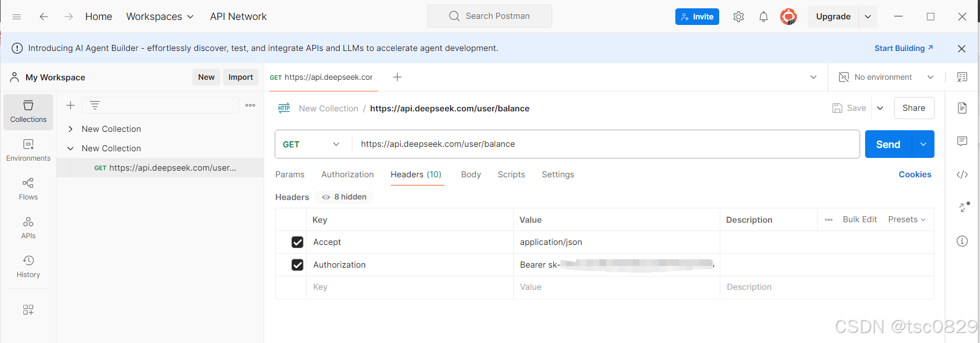Uncheck the Authorization header checkbox
The height and width of the screenshot is (343, 980).
297,265
